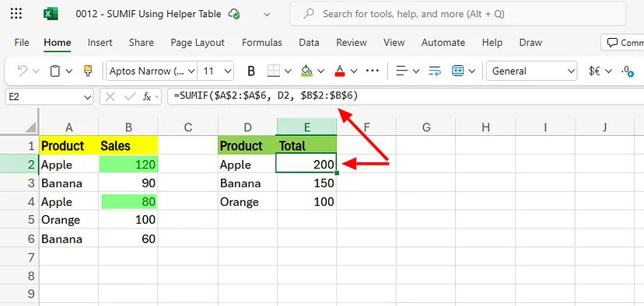
Task: Click the Merge cells icon
Action: [457, 71]
